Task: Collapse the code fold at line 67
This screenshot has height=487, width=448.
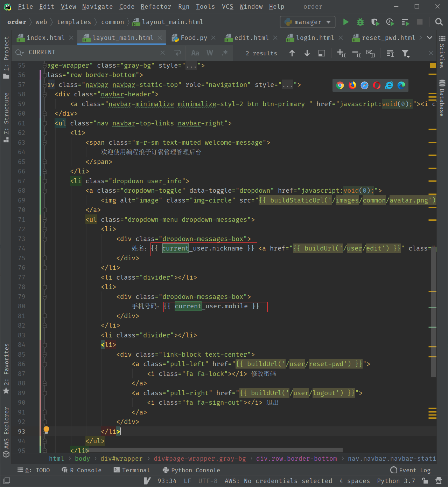Action: click(x=45, y=181)
